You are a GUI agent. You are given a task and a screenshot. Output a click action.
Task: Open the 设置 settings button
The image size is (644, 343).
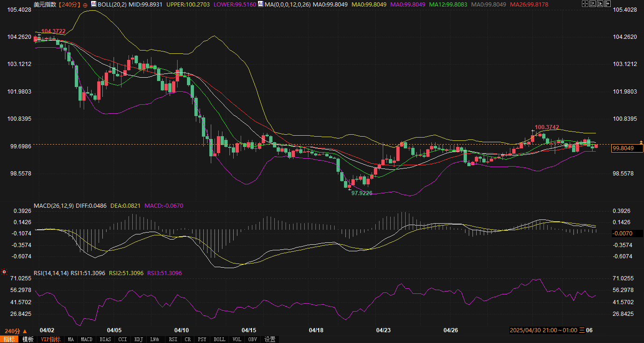270,339
